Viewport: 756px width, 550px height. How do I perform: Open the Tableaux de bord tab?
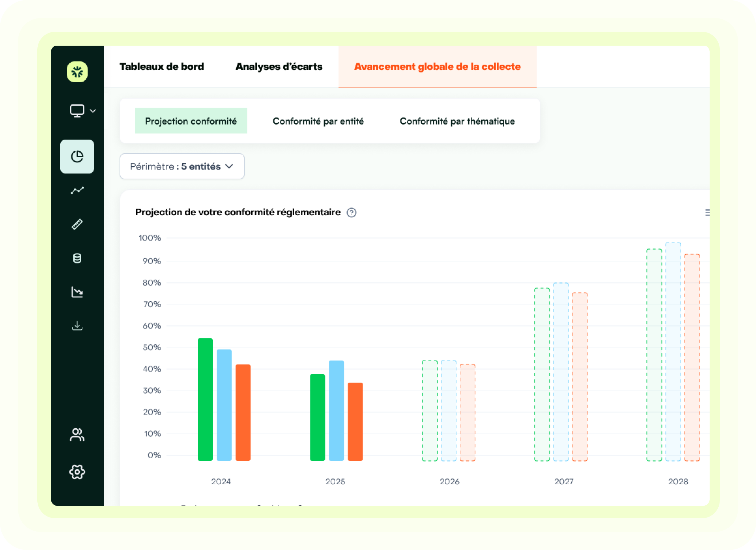point(161,66)
